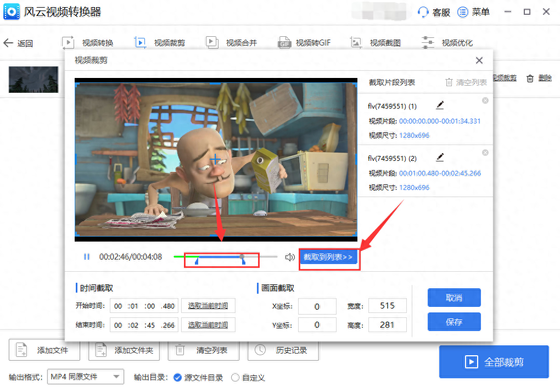Select the 视频转GIF tab
This screenshot has width=560, height=392.
304,43
